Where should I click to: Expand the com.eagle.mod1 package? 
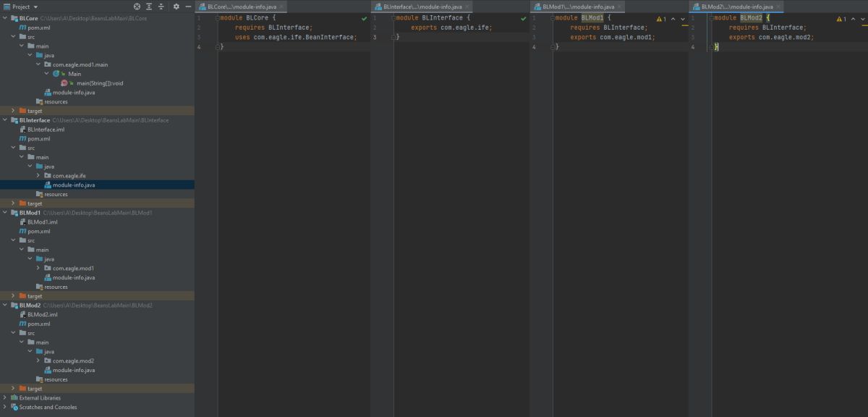[x=39, y=269]
